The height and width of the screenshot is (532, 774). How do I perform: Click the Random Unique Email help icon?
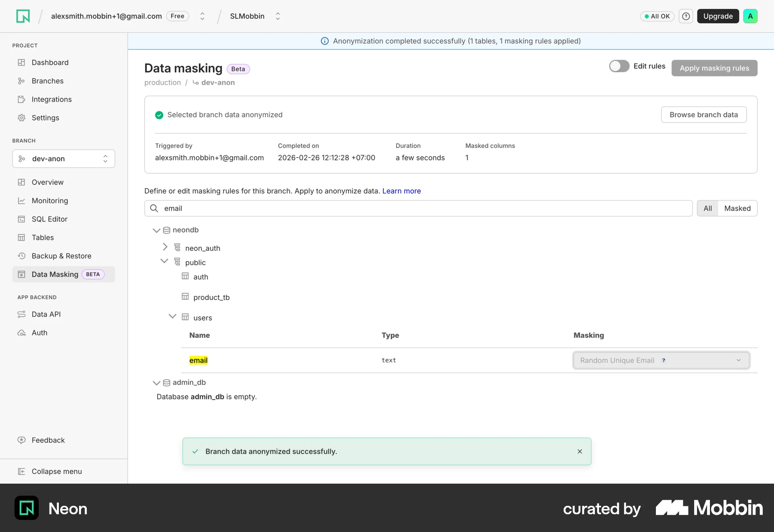tap(664, 360)
